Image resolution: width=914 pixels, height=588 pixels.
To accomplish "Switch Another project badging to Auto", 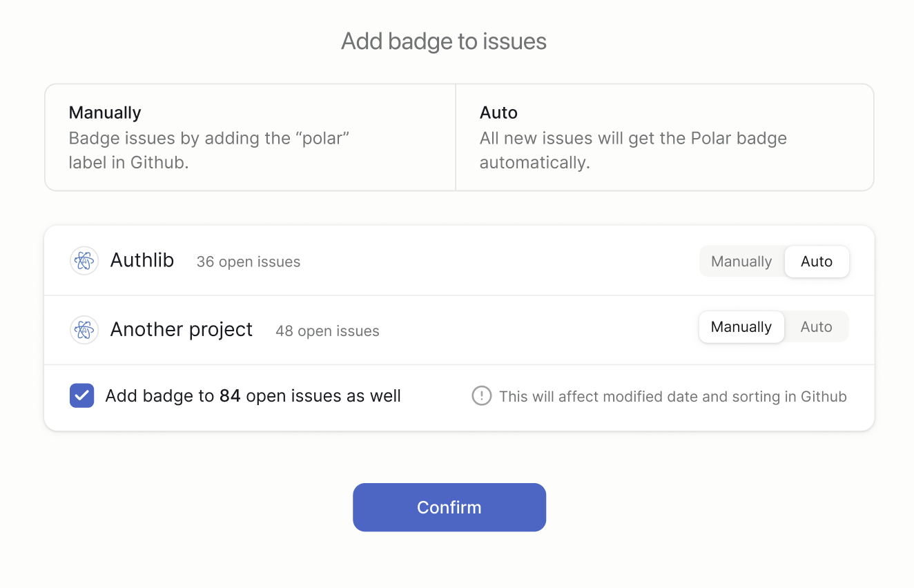I will click(x=816, y=326).
